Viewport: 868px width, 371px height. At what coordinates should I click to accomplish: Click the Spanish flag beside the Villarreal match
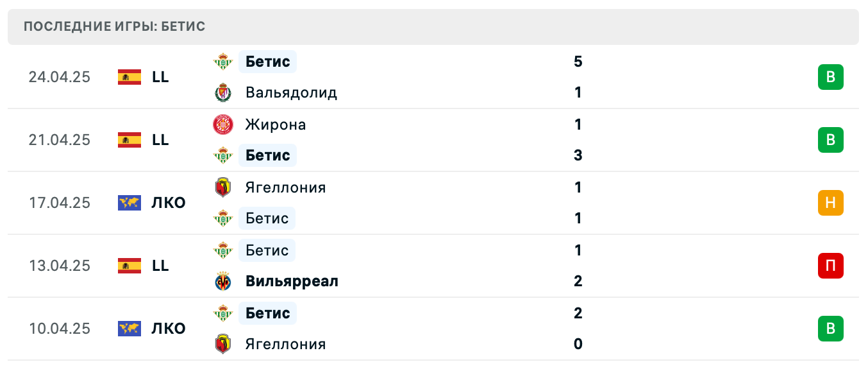(x=129, y=265)
